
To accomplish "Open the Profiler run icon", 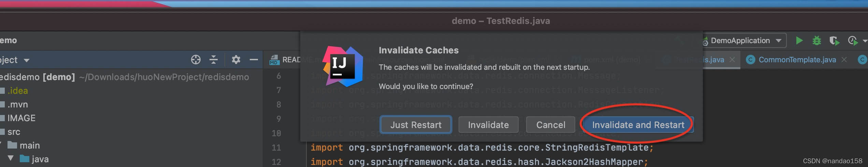I will 853,41.
